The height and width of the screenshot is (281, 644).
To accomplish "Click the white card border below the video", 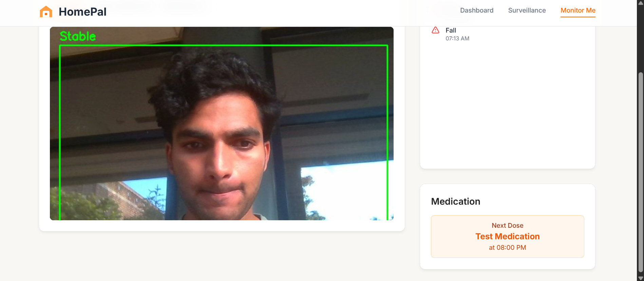I will [x=222, y=226].
